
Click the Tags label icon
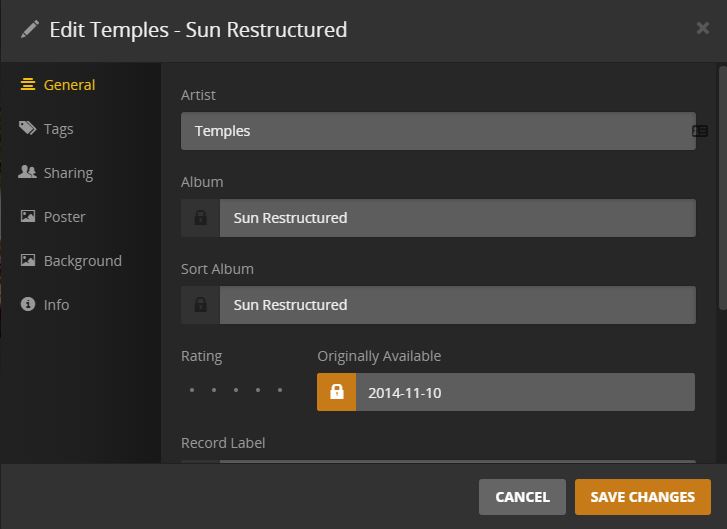(x=28, y=129)
